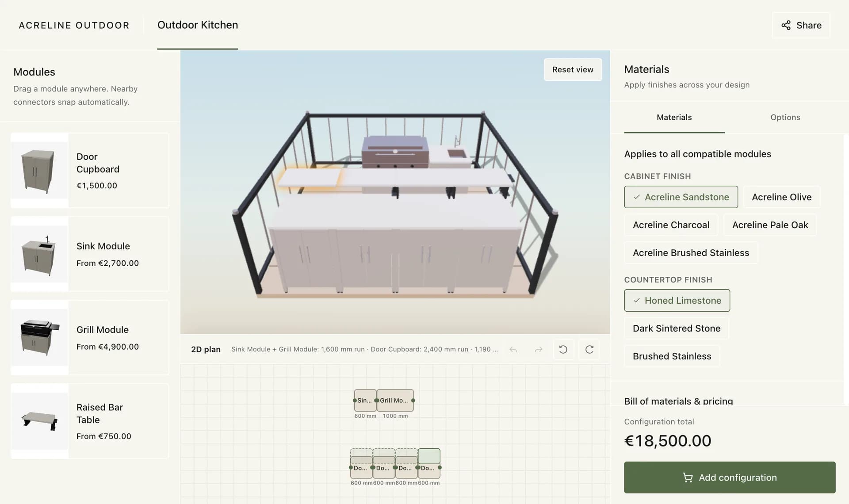Select Honed Limestone countertop finish
Viewport: 849px width, 504px height.
click(x=677, y=301)
